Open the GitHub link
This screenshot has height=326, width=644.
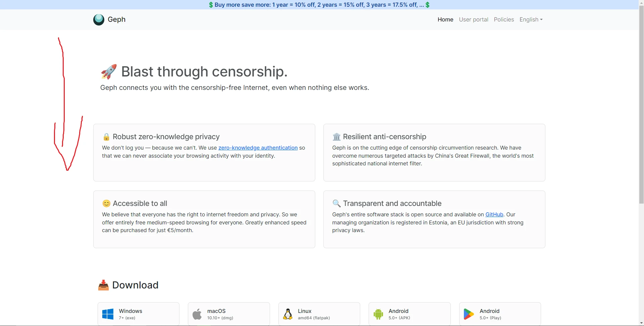(494, 214)
